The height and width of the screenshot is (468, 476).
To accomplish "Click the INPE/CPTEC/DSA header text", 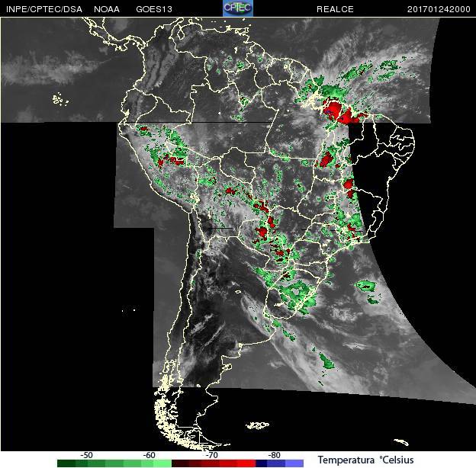I will (44, 9).
